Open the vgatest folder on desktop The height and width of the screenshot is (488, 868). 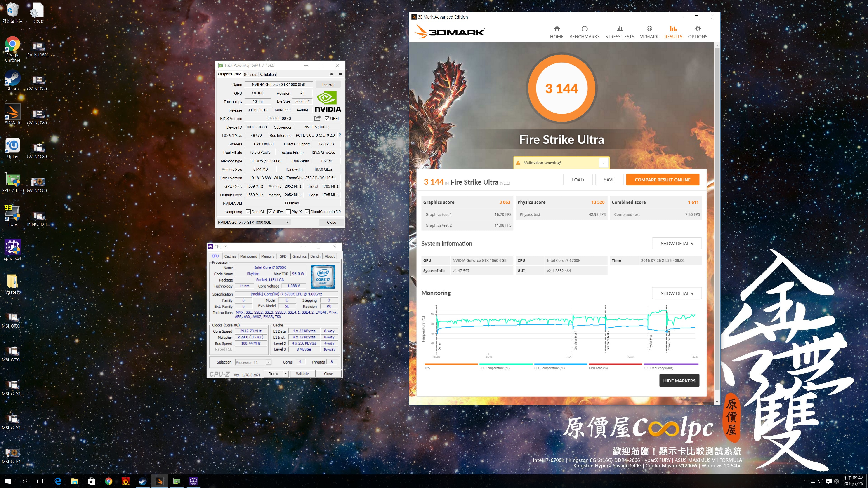pyautogui.click(x=12, y=284)
